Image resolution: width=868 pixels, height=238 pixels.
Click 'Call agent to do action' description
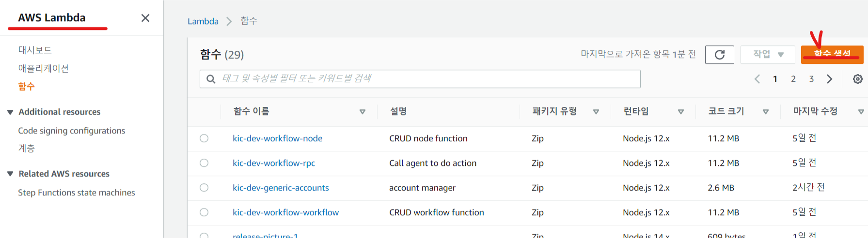(x=433, y=163)
